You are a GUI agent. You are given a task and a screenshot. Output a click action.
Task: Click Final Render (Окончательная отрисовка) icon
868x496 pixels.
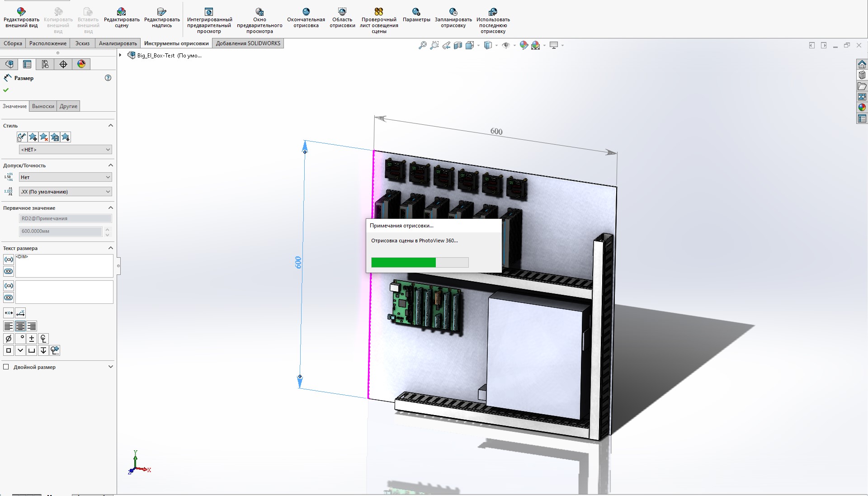(x=306, y=12)
